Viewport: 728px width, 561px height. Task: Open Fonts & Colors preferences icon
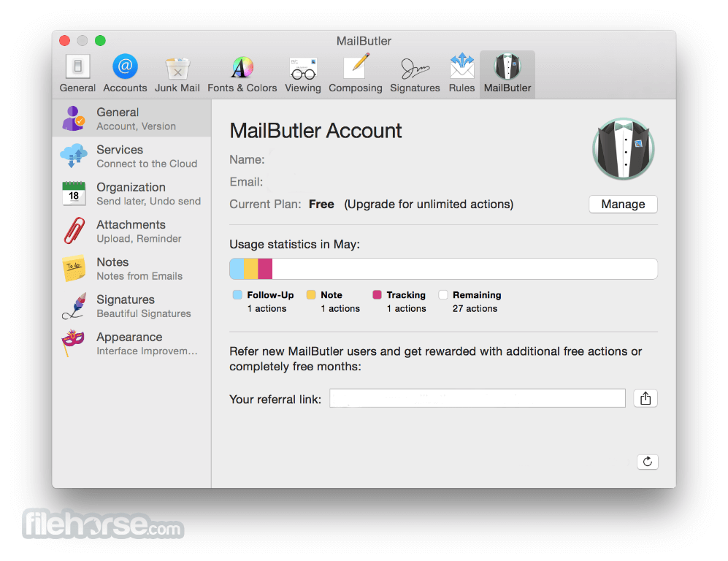[x=242, y=67]
